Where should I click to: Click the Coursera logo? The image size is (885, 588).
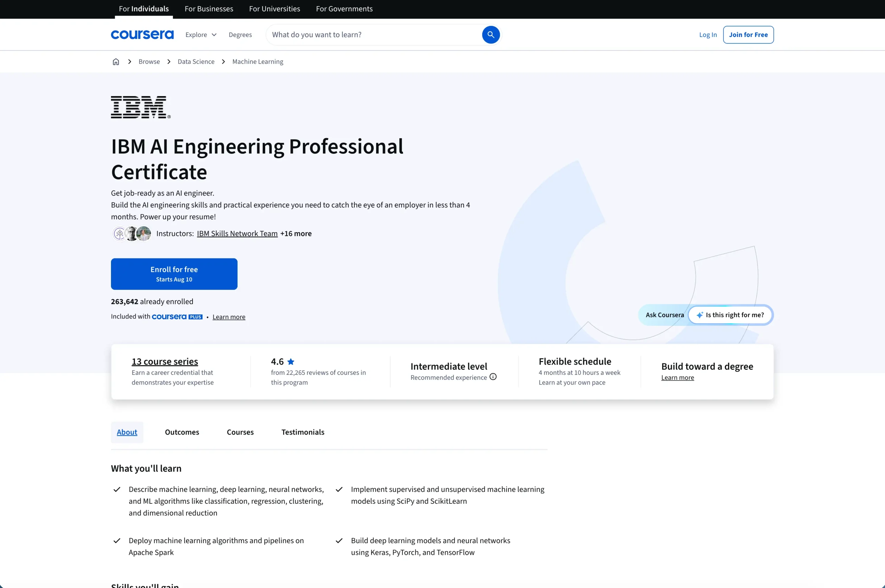[142, 35]
